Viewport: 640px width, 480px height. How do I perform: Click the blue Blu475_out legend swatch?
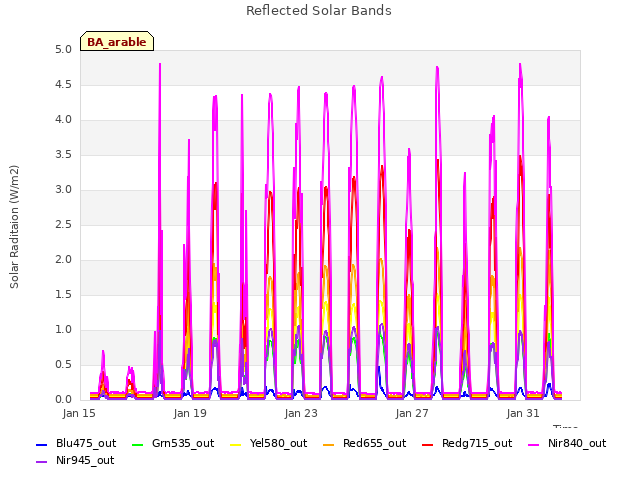click(42, 444)
